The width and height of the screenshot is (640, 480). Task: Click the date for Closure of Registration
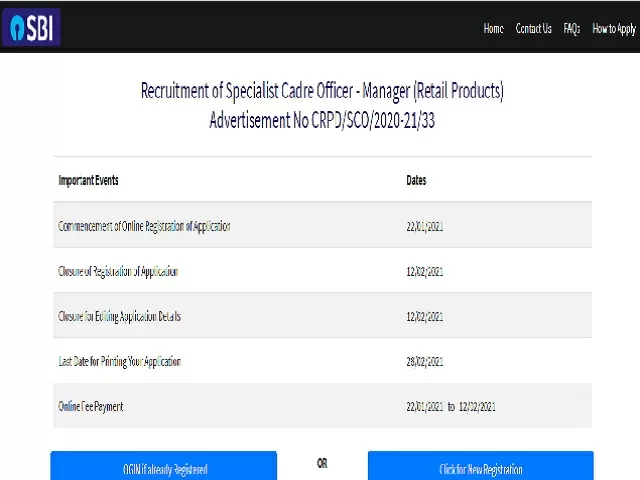point(424,271)
